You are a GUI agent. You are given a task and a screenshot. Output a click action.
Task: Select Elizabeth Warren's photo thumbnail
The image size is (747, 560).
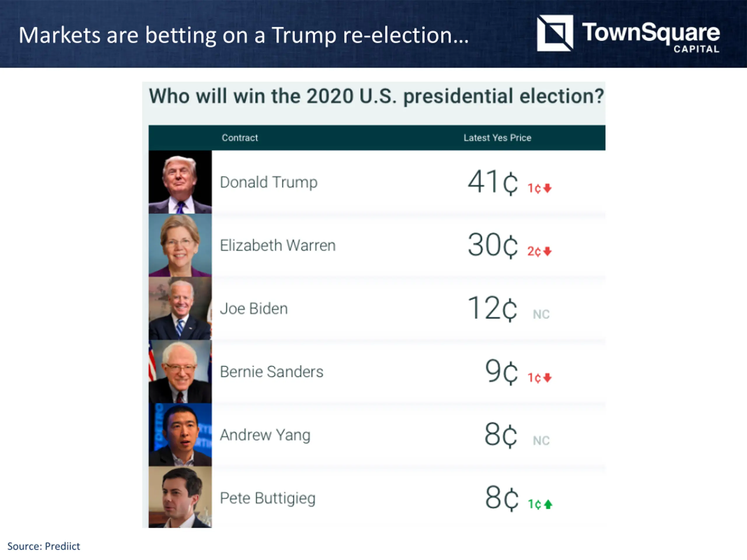click(180, 245)
